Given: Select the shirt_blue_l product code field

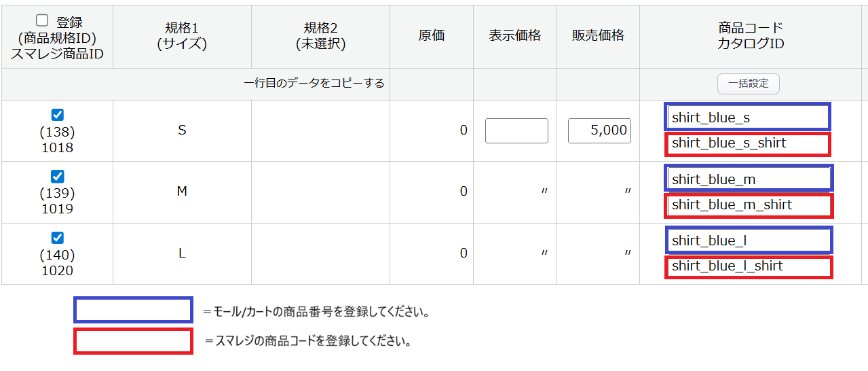Looking at the screenshot, I should pos(749,241).
